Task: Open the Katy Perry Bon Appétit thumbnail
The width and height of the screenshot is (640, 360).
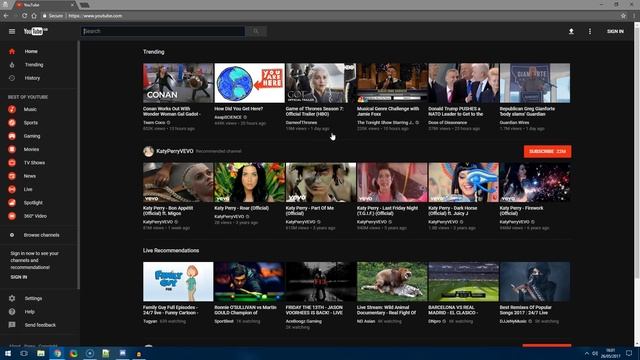Action: click(x=178, y=182)
